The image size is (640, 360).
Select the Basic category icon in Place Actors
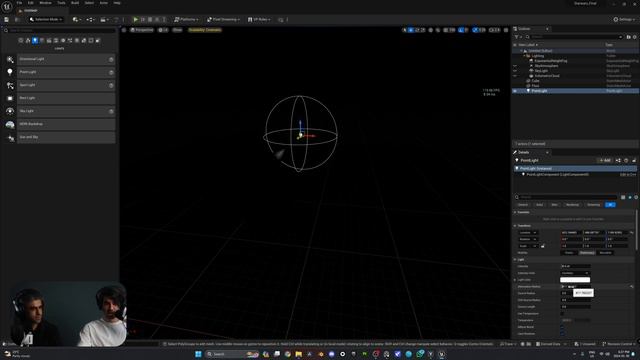[28, 40]
